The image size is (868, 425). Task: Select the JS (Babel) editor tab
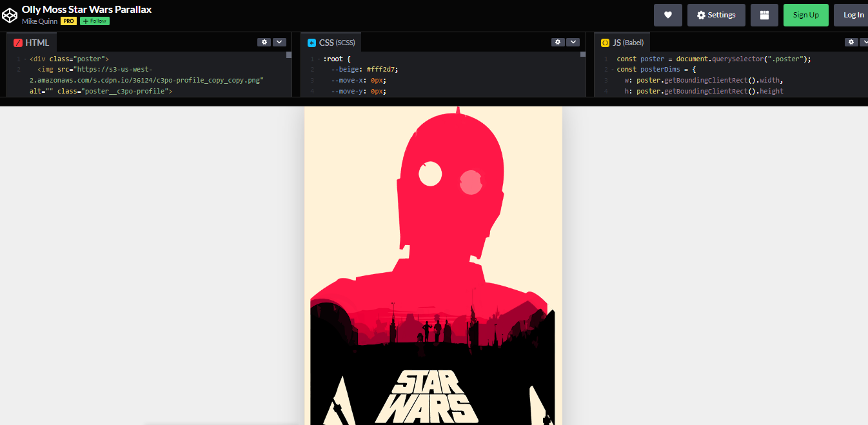pyautogui.click(x=622, y=43)
